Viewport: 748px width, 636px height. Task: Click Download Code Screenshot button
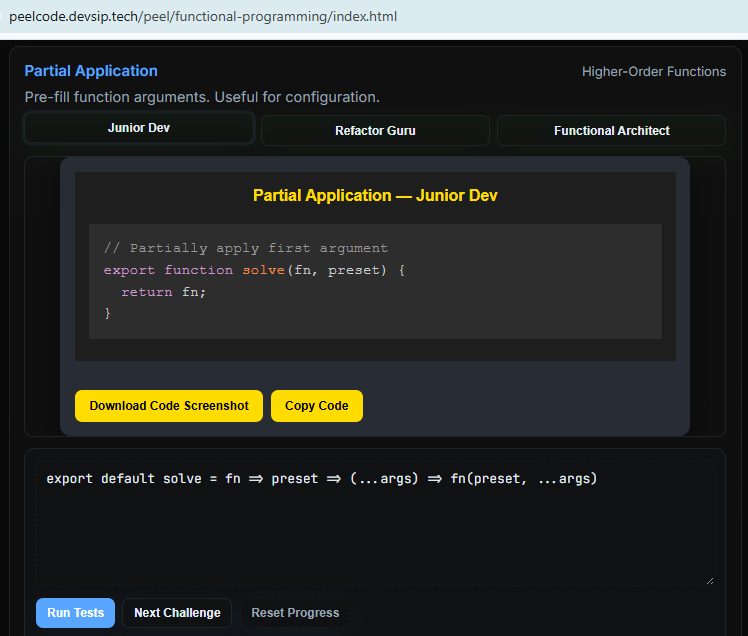(169, 406)
